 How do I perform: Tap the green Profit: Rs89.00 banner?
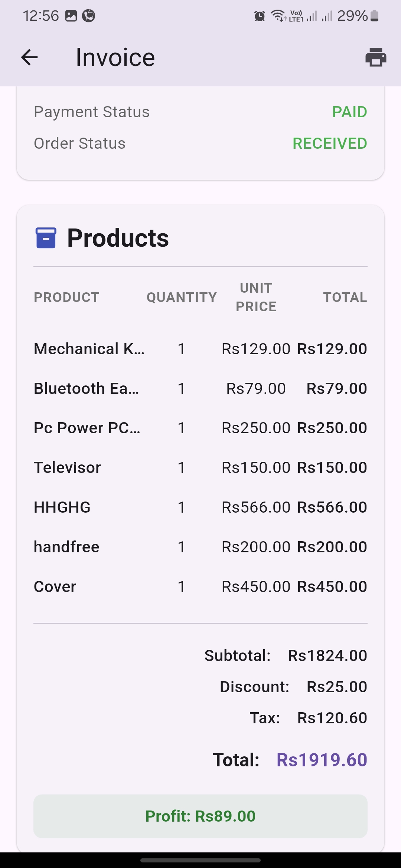(200, 816)
